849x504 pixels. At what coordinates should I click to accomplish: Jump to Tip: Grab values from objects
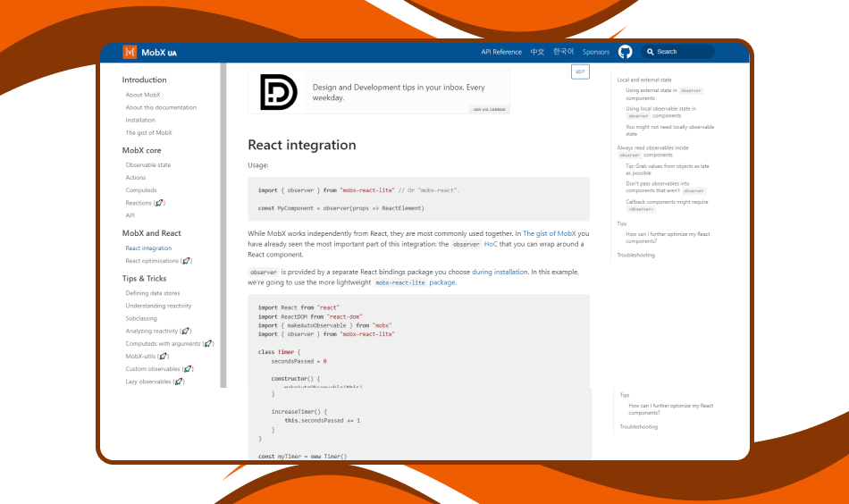(667, 170)
